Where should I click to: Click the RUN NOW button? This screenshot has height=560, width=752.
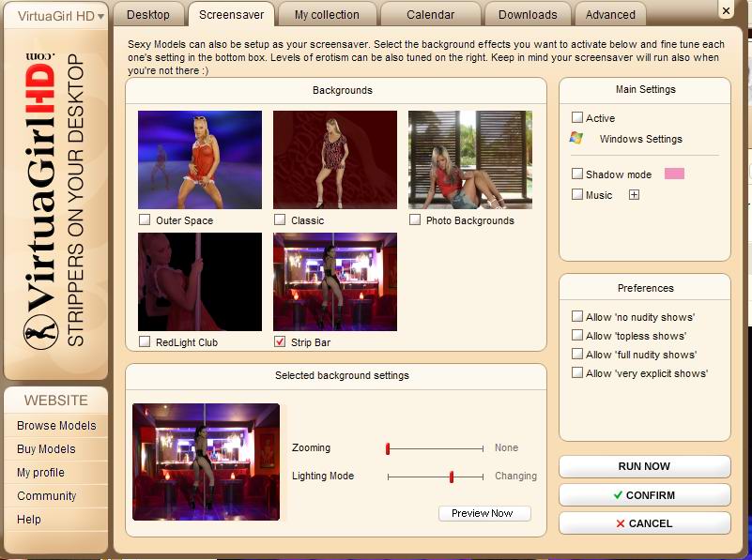[645, 466]
